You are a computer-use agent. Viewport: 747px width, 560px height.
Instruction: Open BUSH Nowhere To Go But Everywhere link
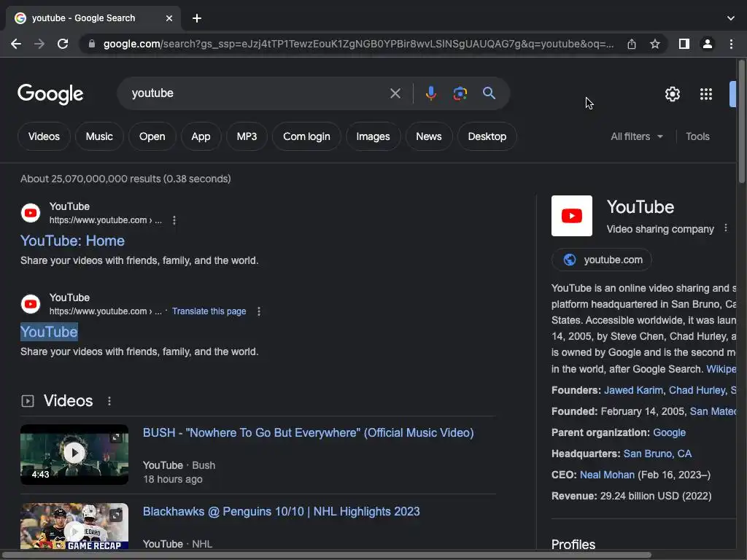click(309, 433)
